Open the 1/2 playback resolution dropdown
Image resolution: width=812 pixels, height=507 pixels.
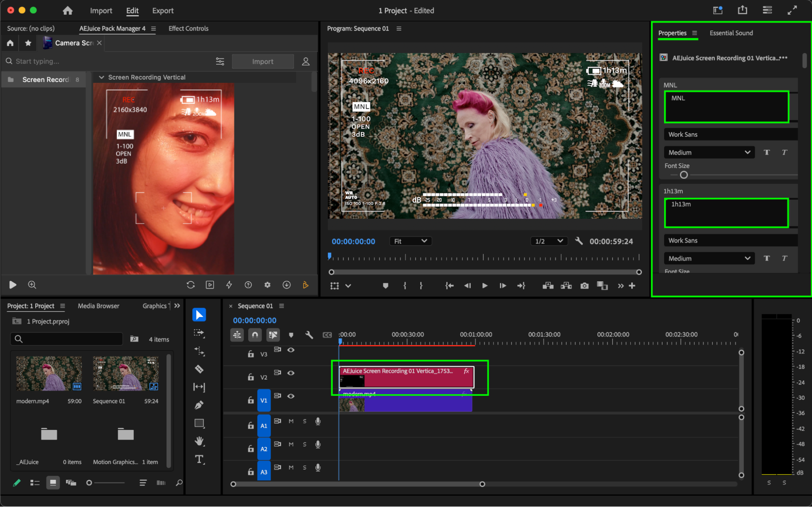tap(548, 241)
